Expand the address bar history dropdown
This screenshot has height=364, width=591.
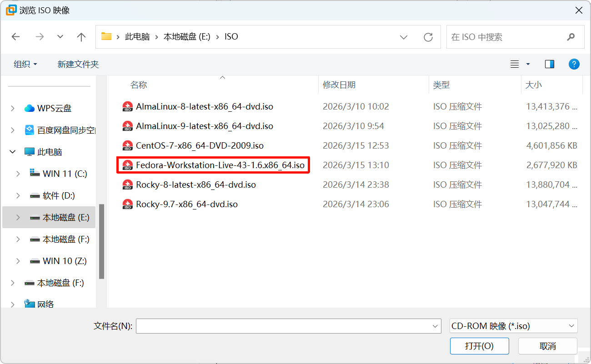click(403, 37)
